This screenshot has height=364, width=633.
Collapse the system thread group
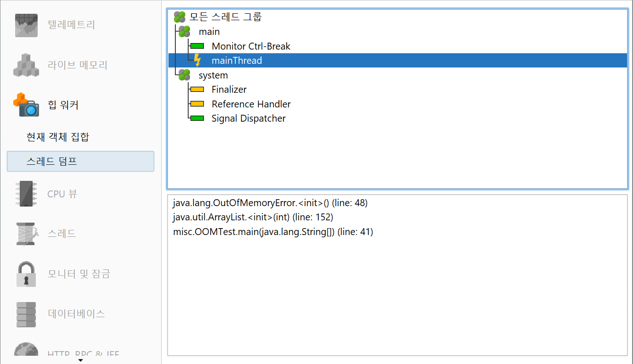(x=184, y=75)
